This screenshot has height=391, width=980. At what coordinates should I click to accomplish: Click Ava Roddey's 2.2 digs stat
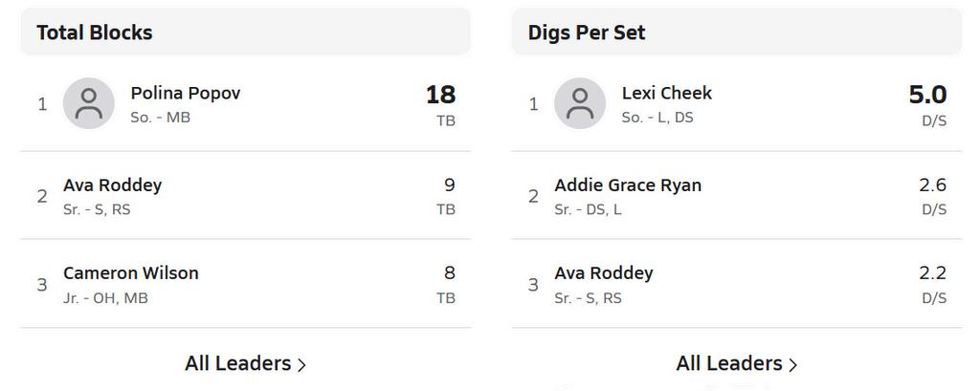coord(932,273)
